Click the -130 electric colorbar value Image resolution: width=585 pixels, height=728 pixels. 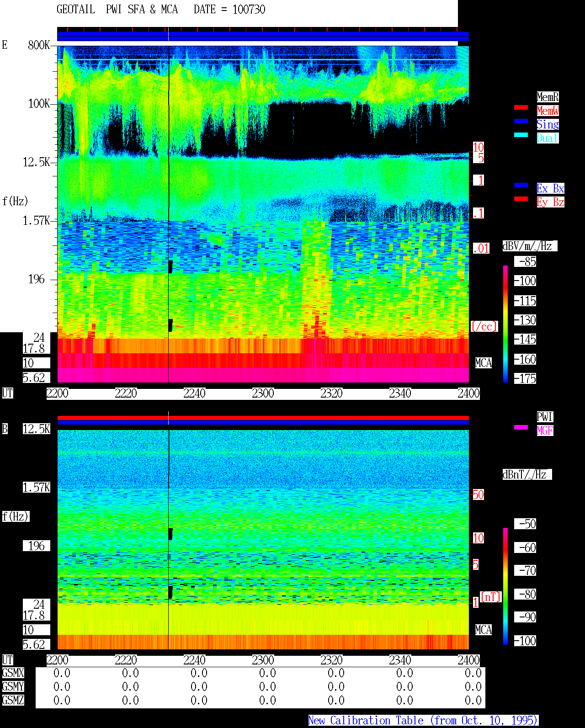click(525, 320)
